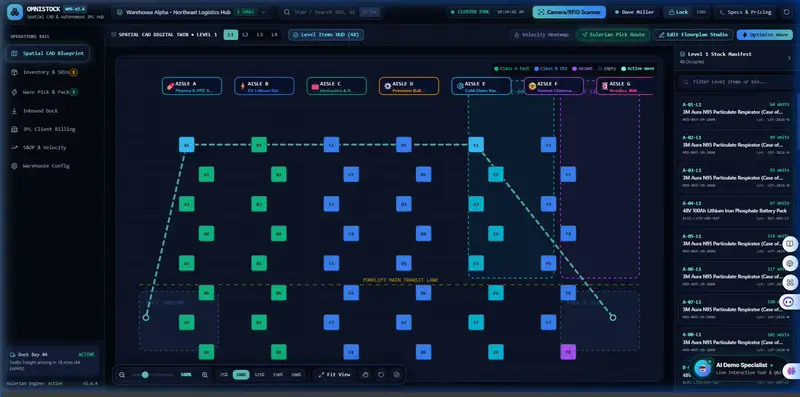Viewport: 800px width, 397px height.
Task: Click the Fit View button
Action: tap(335, 375)
